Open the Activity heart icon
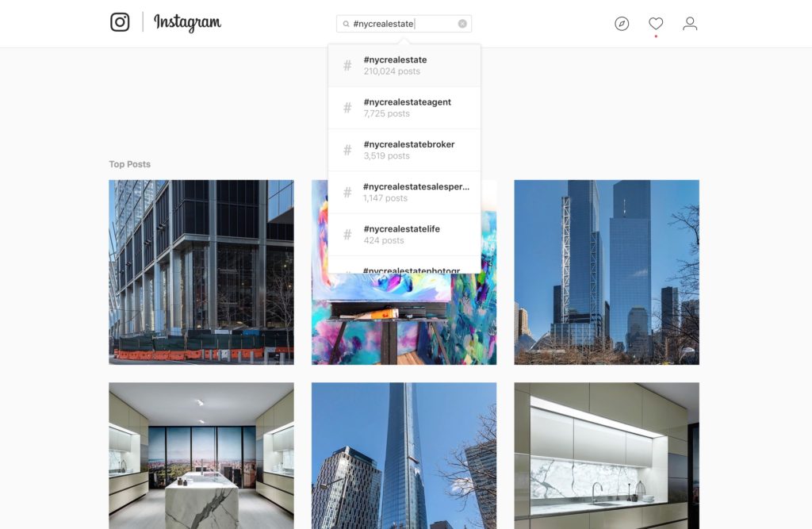Viewport: 812px width, 529px height. click(x=656, y=23)
